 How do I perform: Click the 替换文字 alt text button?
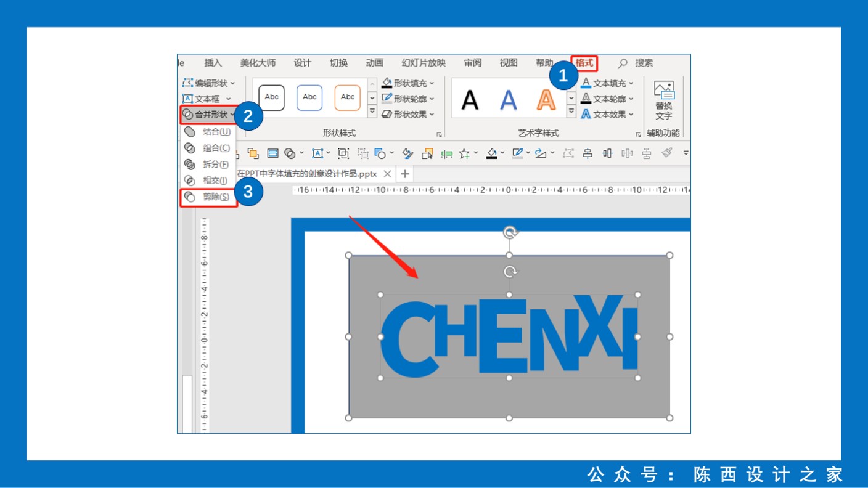(664, 100)
